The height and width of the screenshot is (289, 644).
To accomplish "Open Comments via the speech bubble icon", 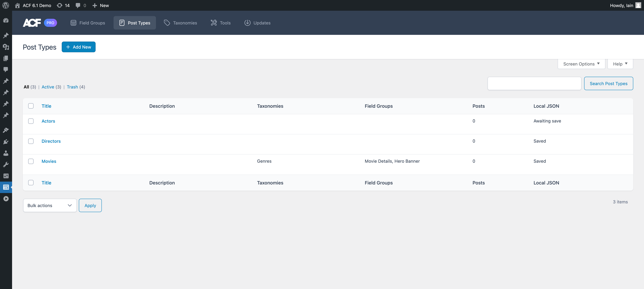I will pyautogui.click(x=6, y=69).
